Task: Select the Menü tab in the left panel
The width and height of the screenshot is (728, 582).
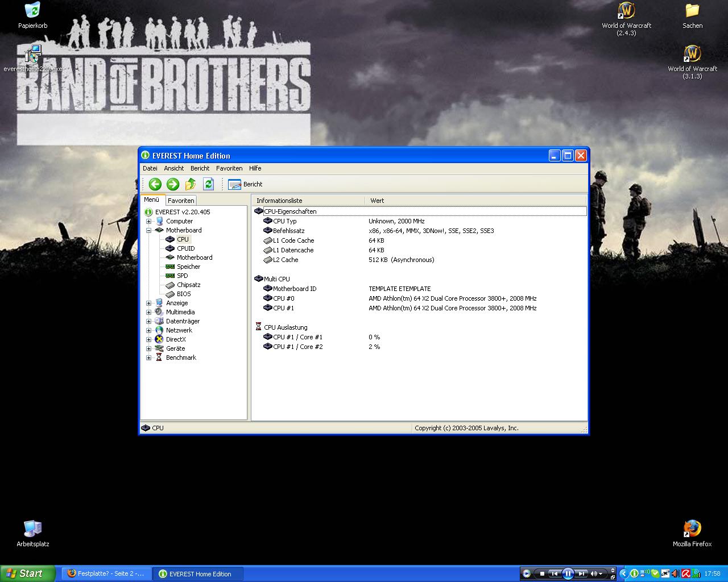Action: tap(152, 200)
